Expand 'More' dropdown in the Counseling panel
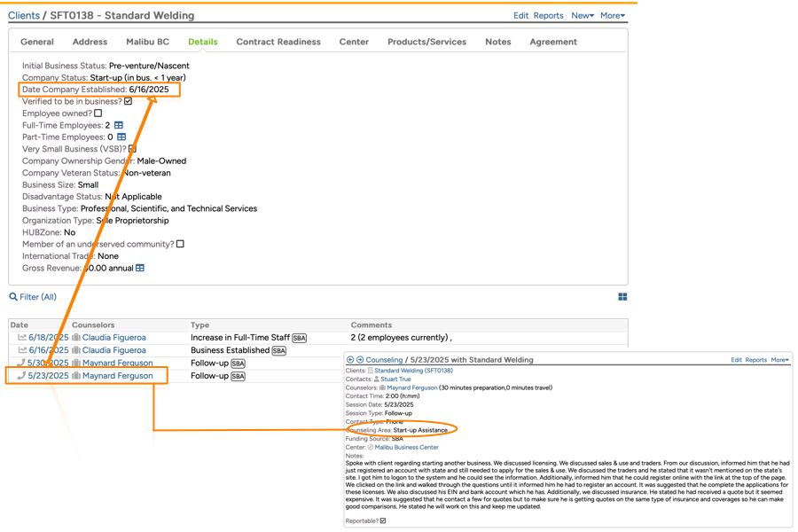This screenshot has height=532, width=798. 779,360
